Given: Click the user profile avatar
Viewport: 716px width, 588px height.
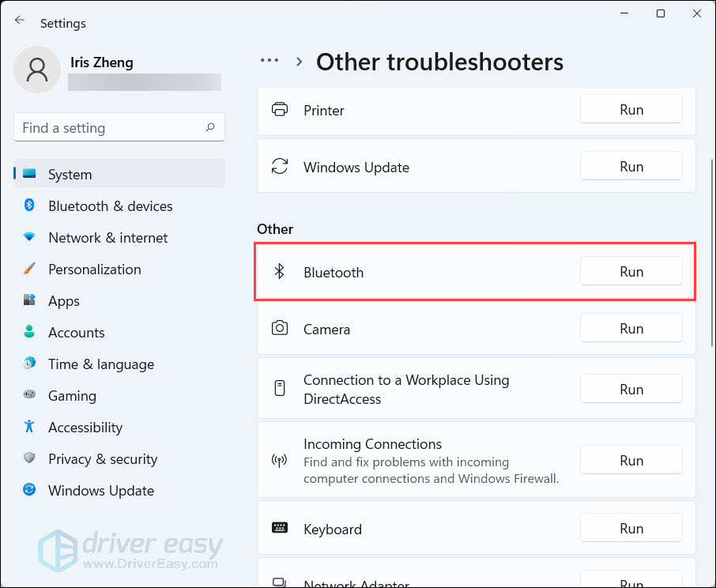Looking at the screenshot, I should pyautogui.click(x=36, y=70).
